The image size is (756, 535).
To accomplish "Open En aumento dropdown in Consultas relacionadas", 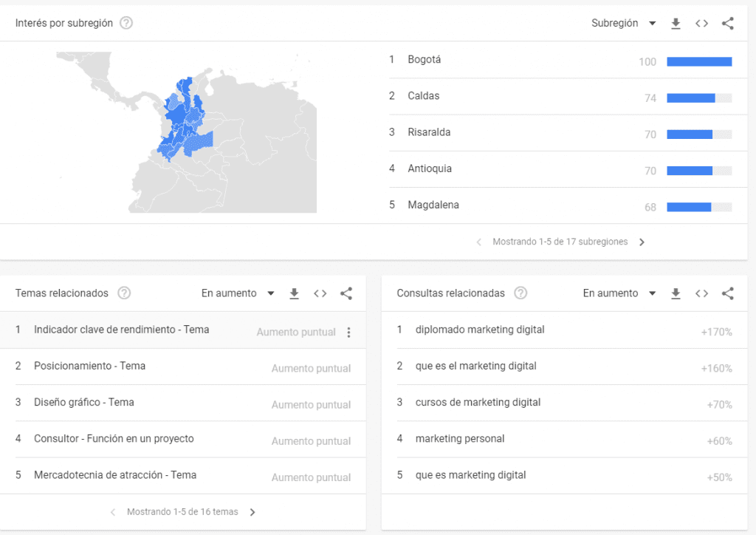I will pyautogui.click(x=619, y=293).
